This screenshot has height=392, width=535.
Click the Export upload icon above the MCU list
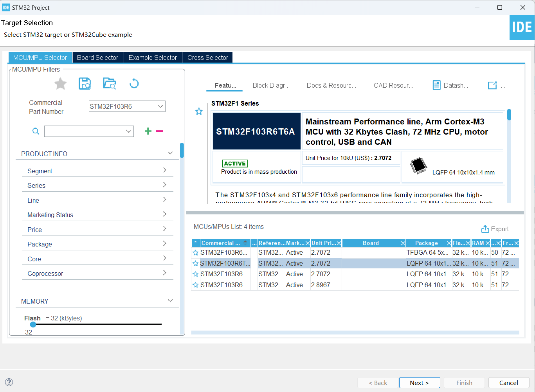point(485,229)
